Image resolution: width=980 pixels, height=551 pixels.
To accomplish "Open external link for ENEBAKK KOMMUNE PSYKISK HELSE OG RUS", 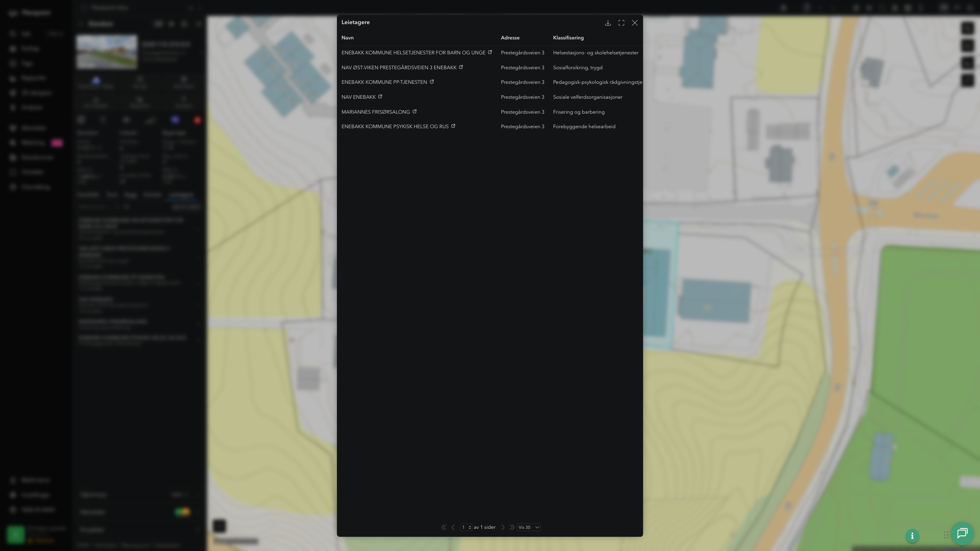I will click(x=453, y=126).
